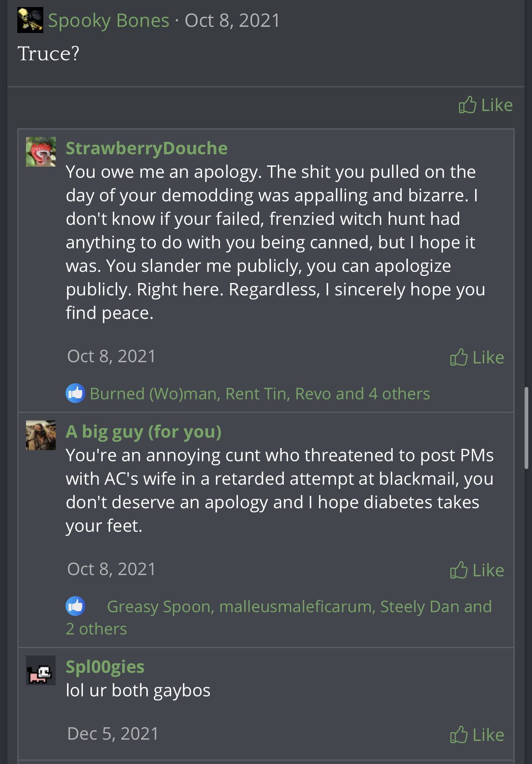This screenshot has height=764, width=532.
Task: Click the page scrollbar thumb
Action: click(x=526, y=427)
